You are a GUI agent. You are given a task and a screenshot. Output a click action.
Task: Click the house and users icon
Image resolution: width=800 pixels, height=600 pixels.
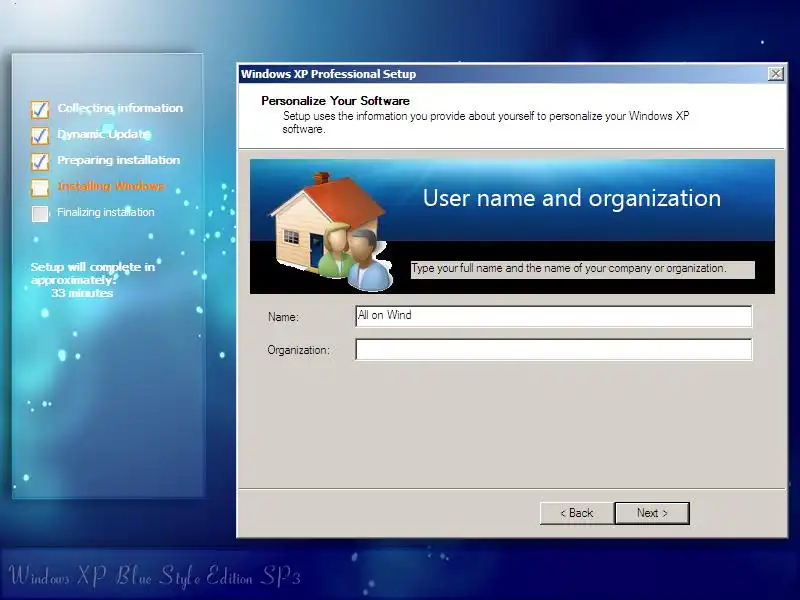pos(332,232)
